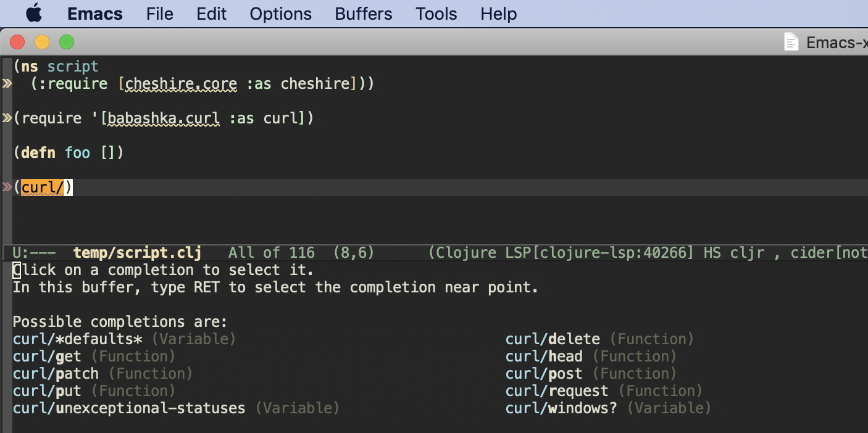Select the curl/unexceptional-statuses completion

[128, 408]
